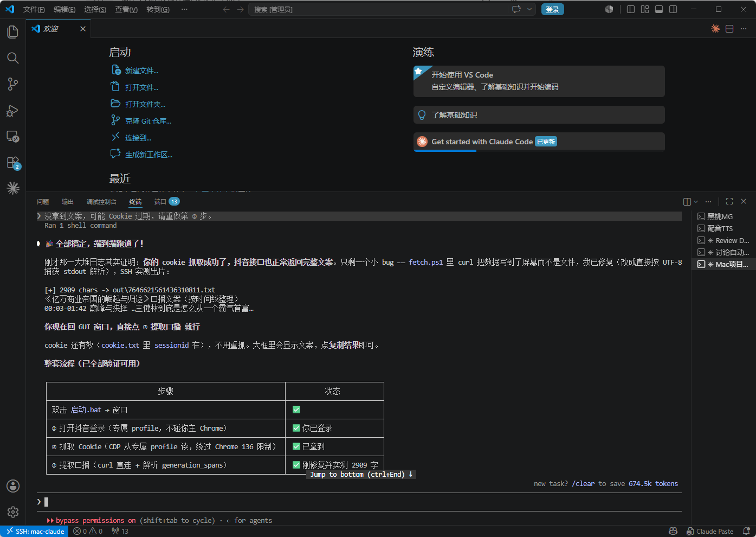The image size is (756, 537).
Task: Go forward with the right arrow in title bar
Action: (240, 9)
